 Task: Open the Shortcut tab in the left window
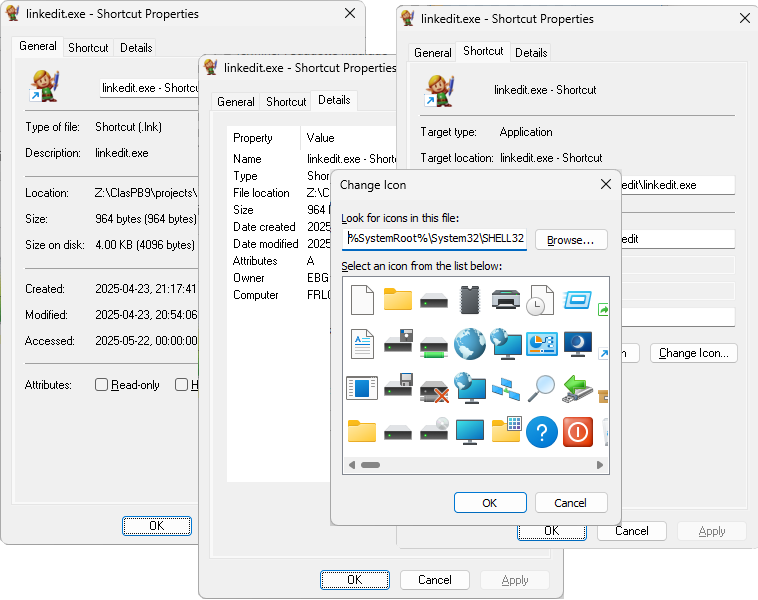point(88,48)
